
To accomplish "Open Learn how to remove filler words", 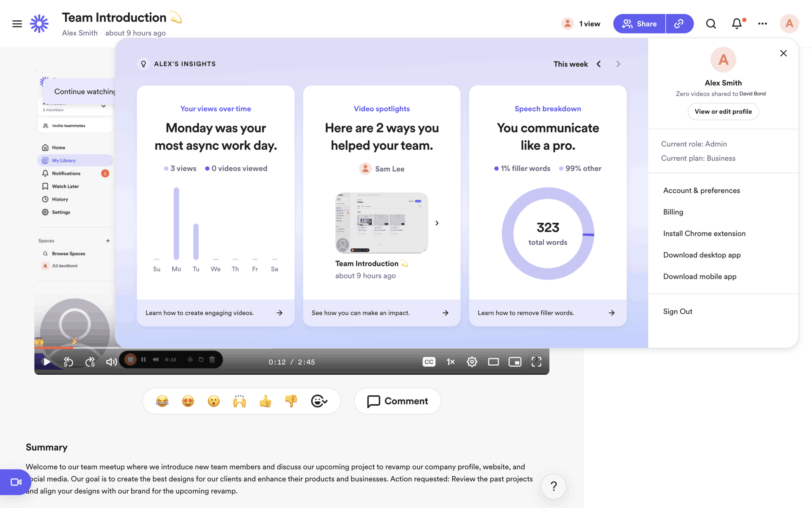I will 548,313.
